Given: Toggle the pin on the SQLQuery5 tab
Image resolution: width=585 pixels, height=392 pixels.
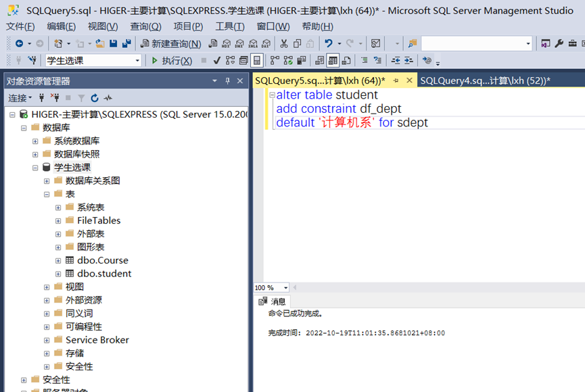Looking at the screenshot, I should coord(396,80).
